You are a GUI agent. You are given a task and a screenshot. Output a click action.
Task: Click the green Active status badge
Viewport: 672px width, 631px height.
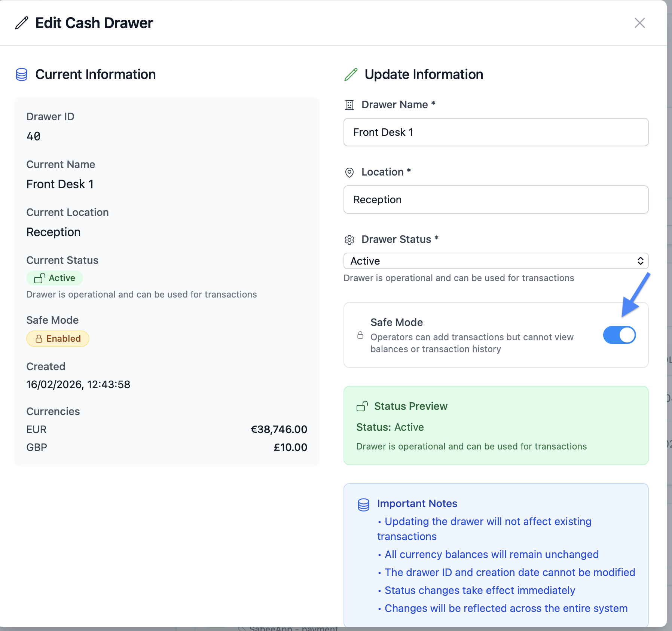(x=55, y=278)
